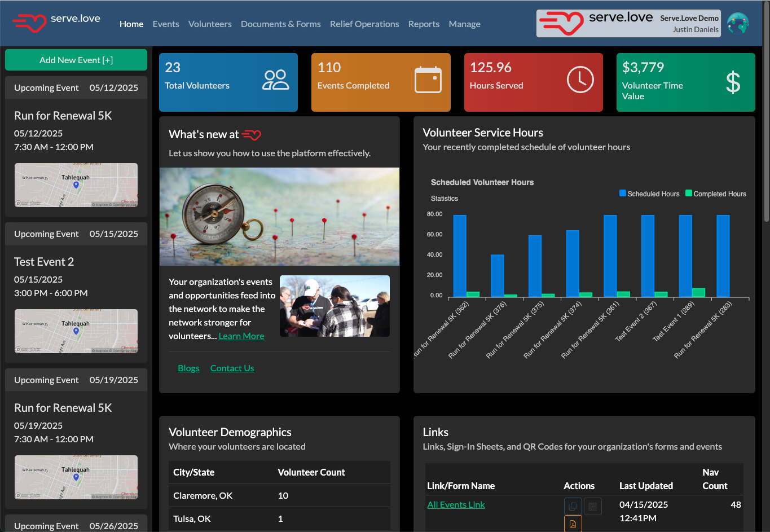Open the user avatar globe icon
The image size is (770, 532).
point(738,24)
